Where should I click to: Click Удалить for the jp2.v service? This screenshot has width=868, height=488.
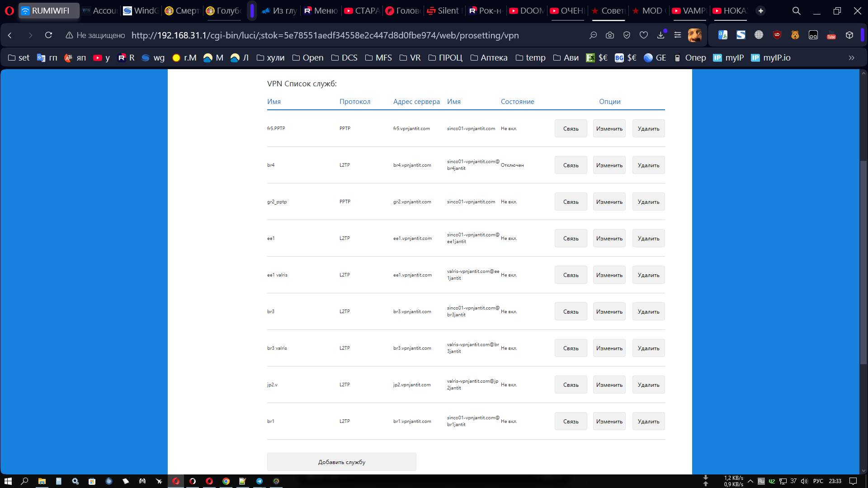click(648, 385)
